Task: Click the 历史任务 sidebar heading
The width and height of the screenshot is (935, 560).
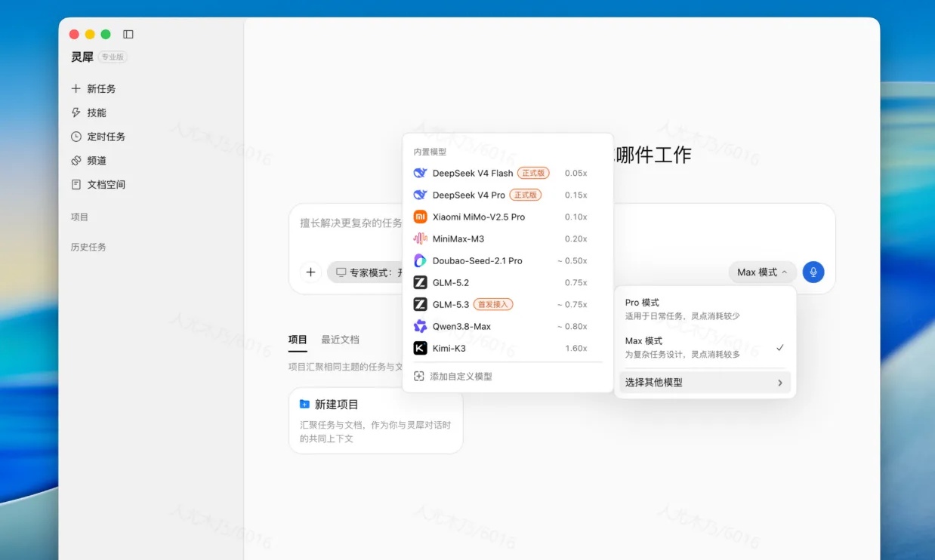Action: [88, 247]
